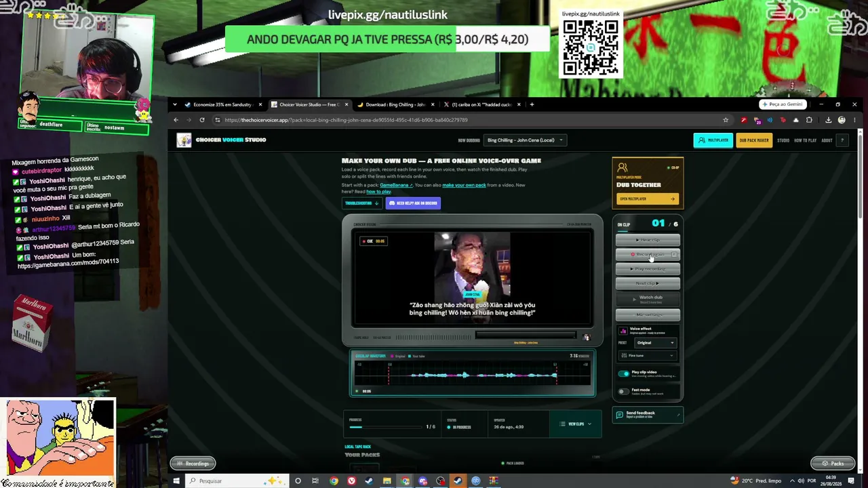Open Chrome from the taskbar
This screenshot has height=488, width=868.
click(x=334, y=481)
